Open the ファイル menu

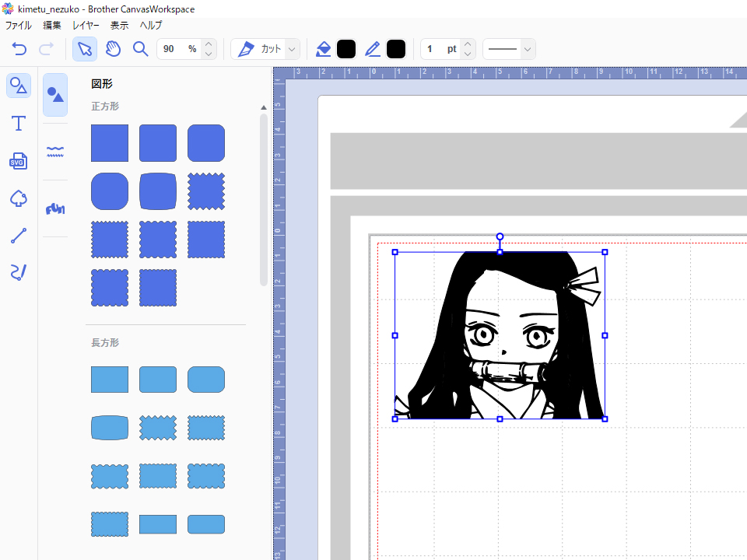pos(18,25)
